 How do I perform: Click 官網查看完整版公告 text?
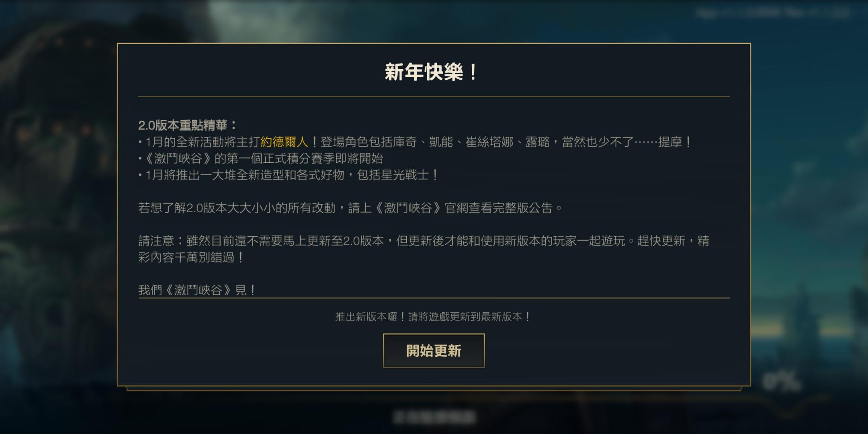pyautogui.click(x=498, y=208)
